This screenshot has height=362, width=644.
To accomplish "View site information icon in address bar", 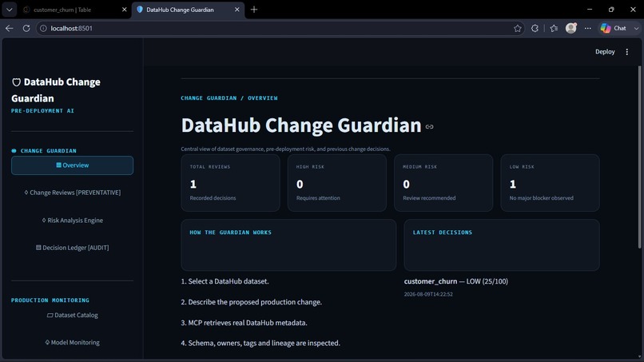I will point(42,28).
